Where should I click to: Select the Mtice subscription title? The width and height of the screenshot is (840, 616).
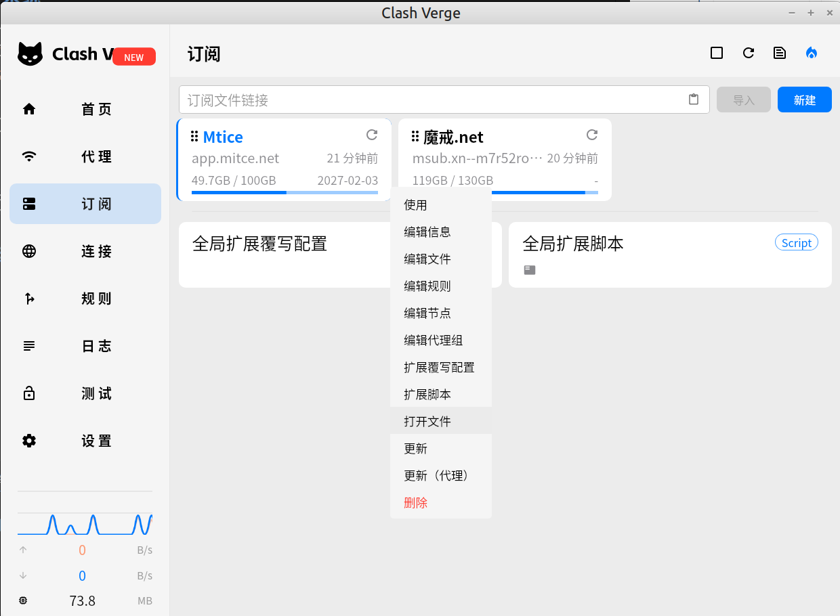coord(223,137)
